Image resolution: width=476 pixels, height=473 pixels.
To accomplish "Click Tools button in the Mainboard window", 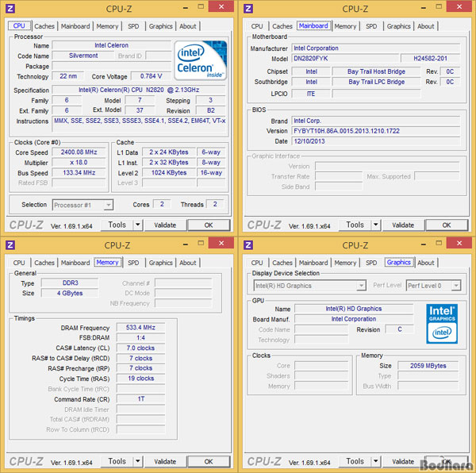I will point(355,225).
